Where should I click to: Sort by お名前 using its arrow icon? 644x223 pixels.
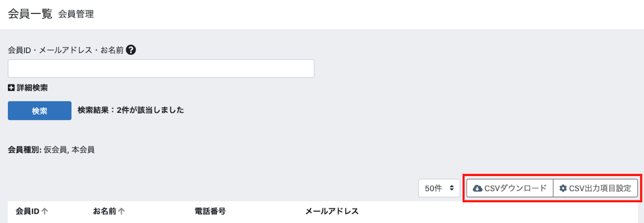click(122, 212)
